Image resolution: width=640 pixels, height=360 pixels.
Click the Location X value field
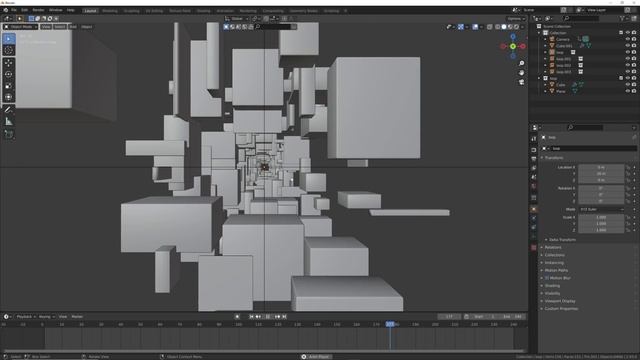tap(601, 167)
